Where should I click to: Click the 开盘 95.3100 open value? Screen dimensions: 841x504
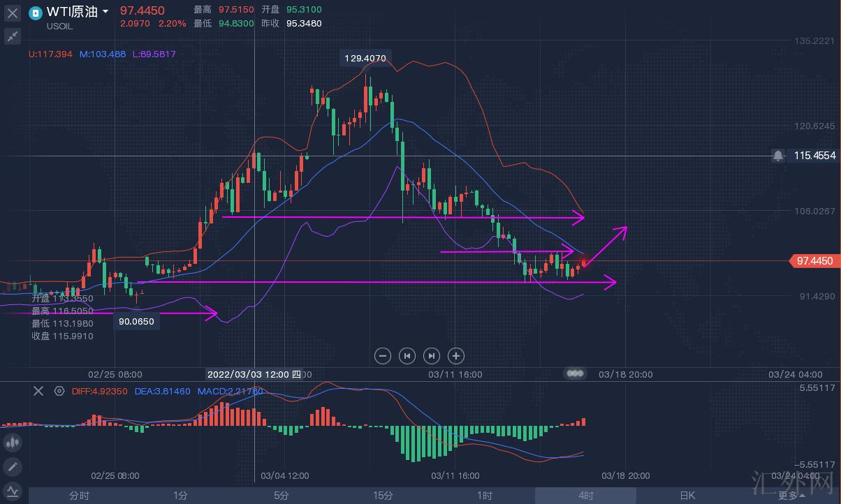pos(292,10)
